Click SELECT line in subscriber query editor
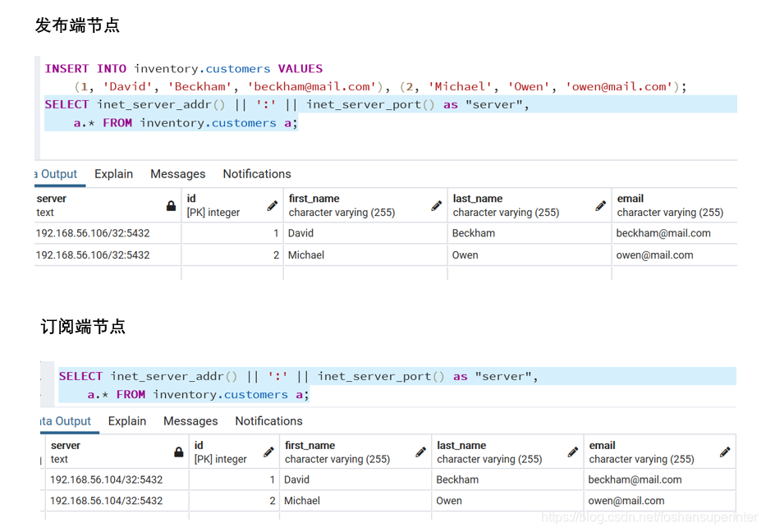 [298, 376]
